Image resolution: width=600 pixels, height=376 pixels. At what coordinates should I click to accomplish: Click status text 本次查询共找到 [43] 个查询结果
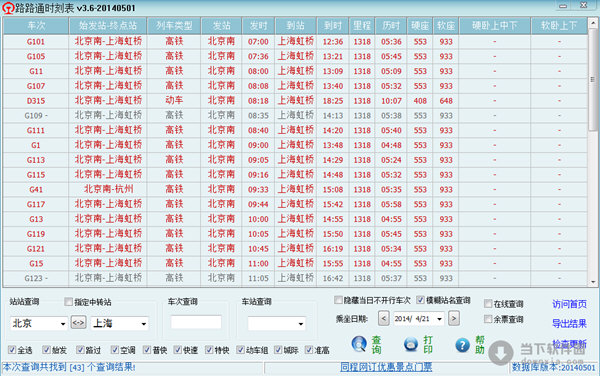tap(69, 367)
